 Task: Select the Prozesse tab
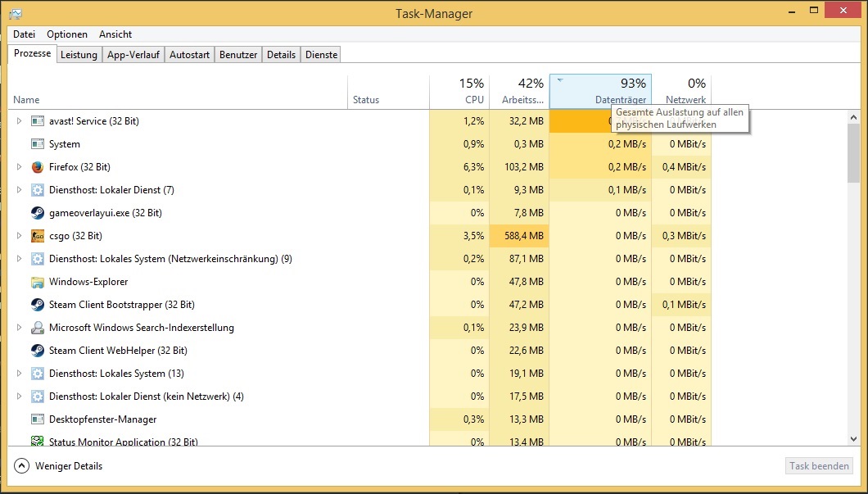[33, 54]
